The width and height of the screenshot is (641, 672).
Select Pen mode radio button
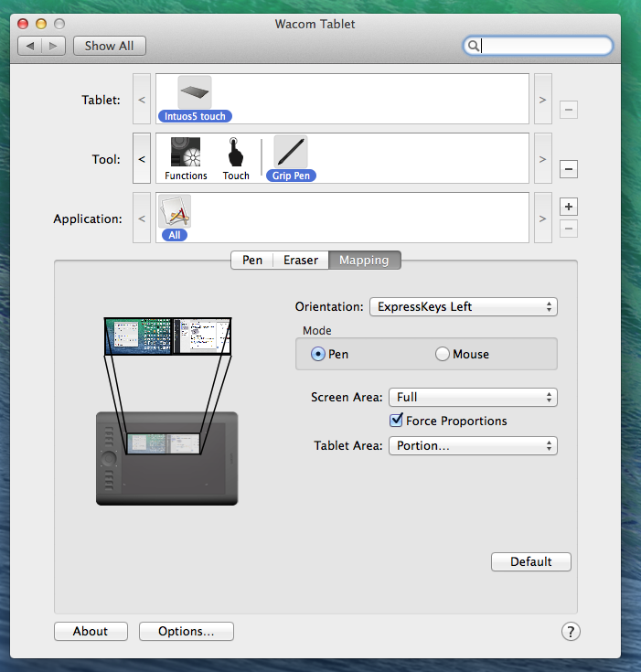(317, 354)
